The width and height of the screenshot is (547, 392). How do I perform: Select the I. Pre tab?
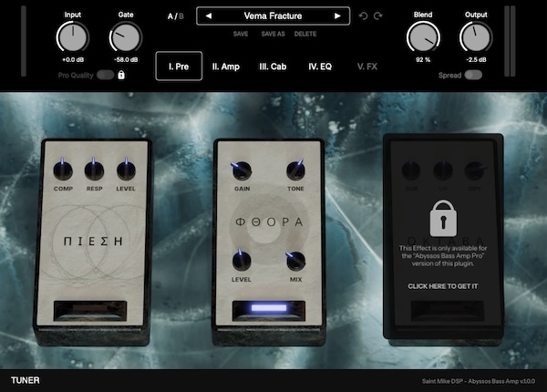point(179,67)
